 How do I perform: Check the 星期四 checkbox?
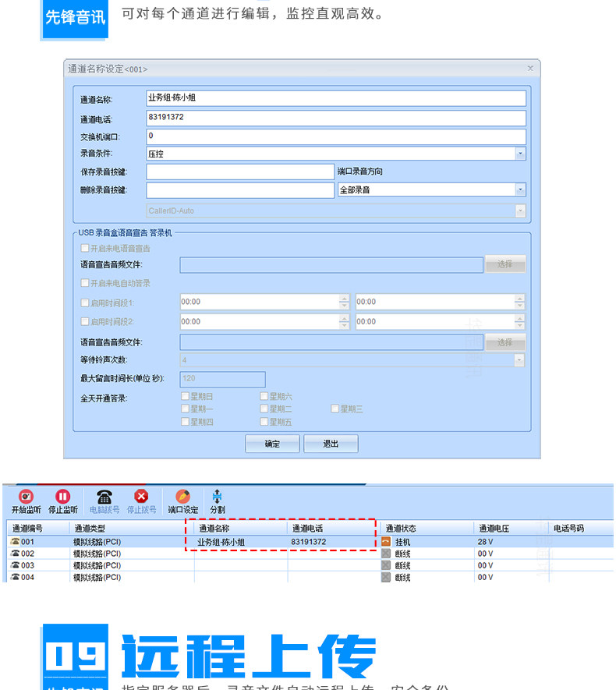point(186,422)
